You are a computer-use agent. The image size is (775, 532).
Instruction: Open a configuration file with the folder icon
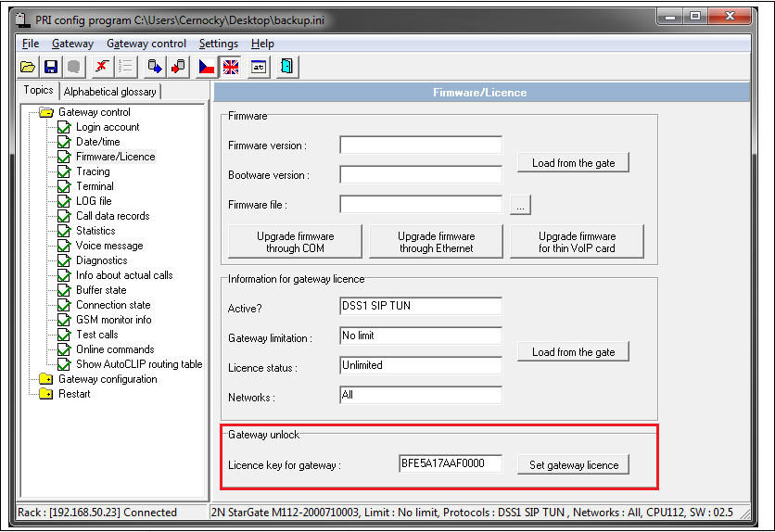click(x=28, y=67)
